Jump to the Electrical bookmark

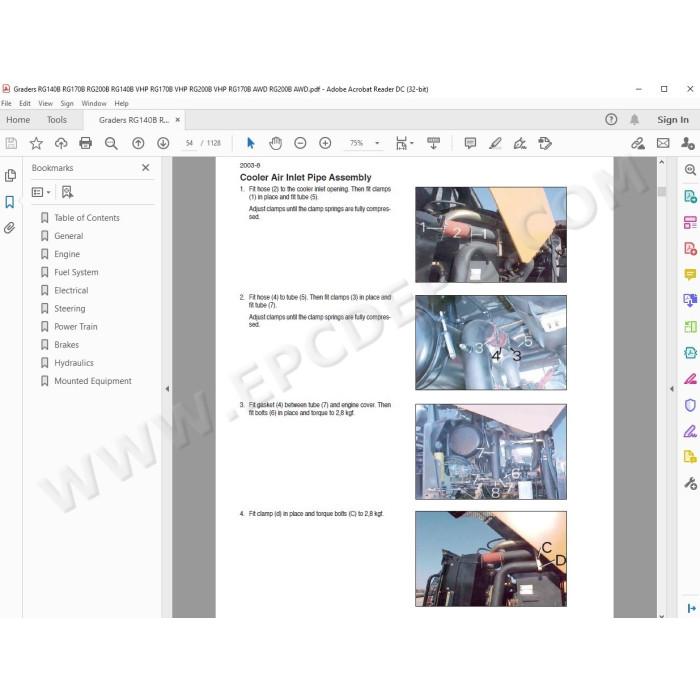coord(71,291)
